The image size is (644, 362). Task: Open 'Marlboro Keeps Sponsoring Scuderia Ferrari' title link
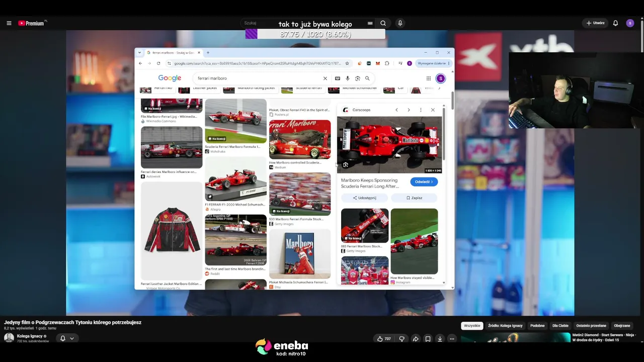click(370, 183)
